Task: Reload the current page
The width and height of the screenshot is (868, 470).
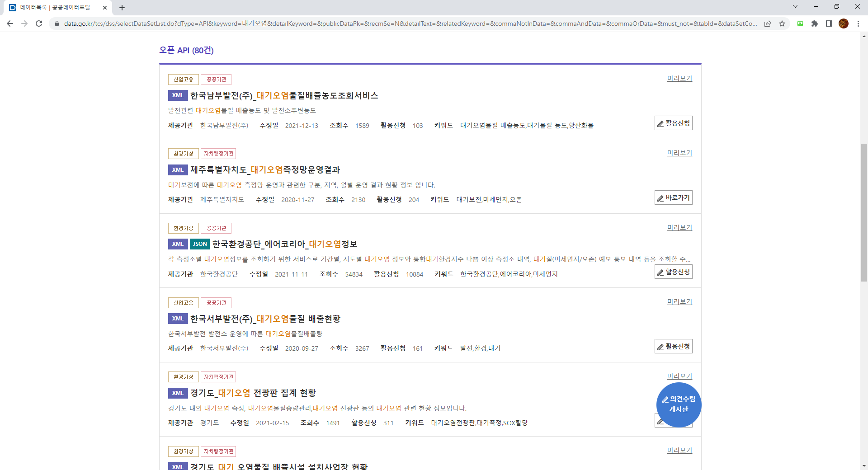Action: [x=39, y=23]
